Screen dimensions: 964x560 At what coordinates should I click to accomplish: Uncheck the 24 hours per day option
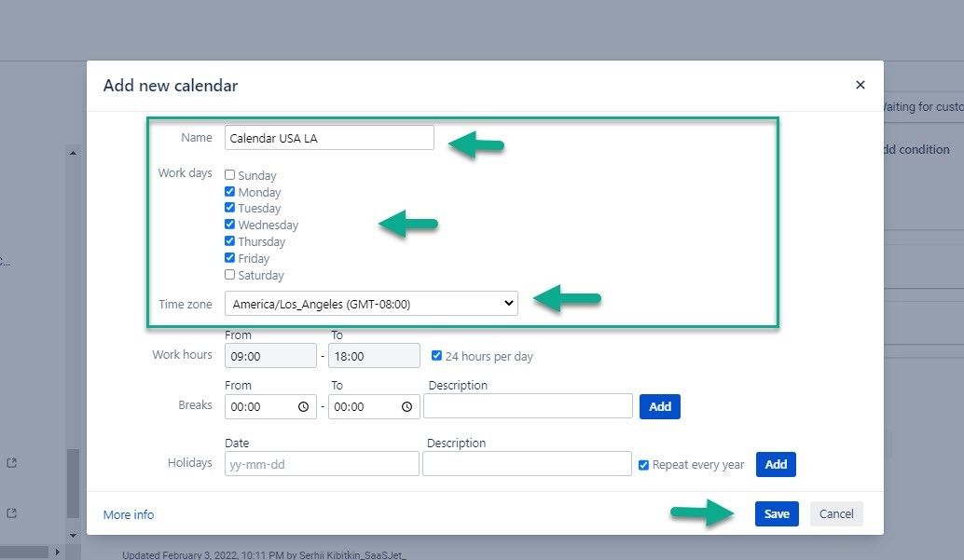coord(436,355)
